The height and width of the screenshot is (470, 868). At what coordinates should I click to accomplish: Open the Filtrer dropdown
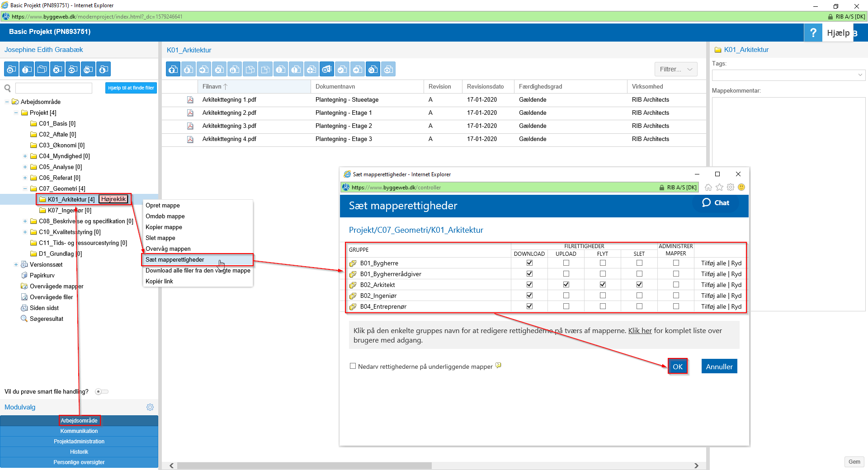[675, 69]
